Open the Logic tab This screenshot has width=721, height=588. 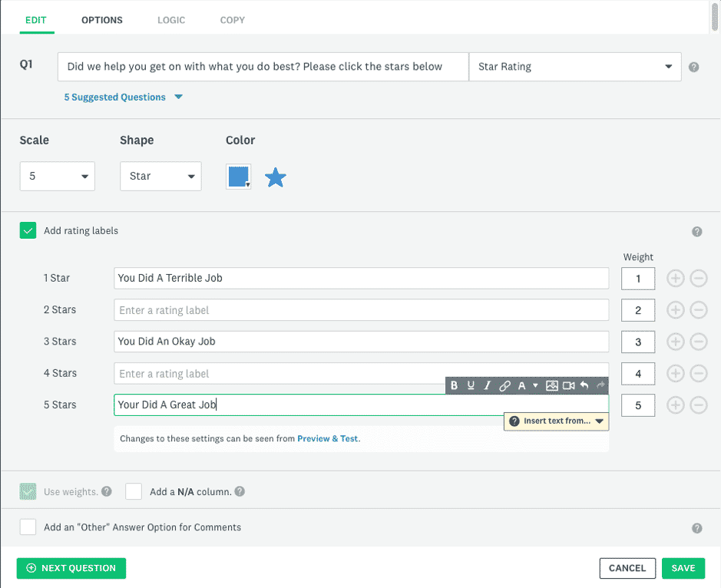point(171,20)
